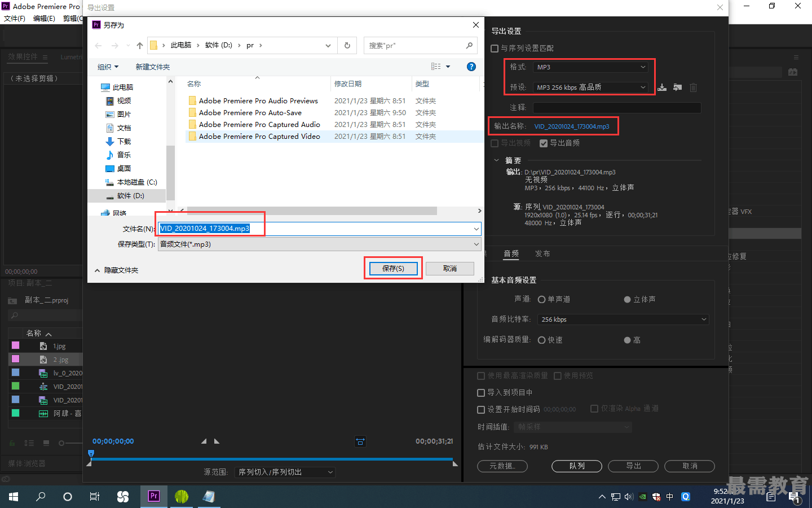Refresh the folder location
The image size is (812, 508).
coord(347,46)
